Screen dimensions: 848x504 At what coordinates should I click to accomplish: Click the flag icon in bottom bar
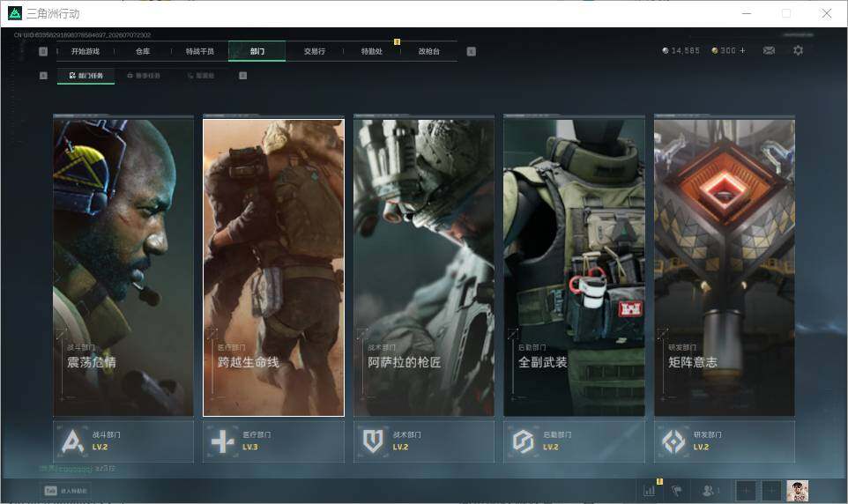[x=677, y=491]
